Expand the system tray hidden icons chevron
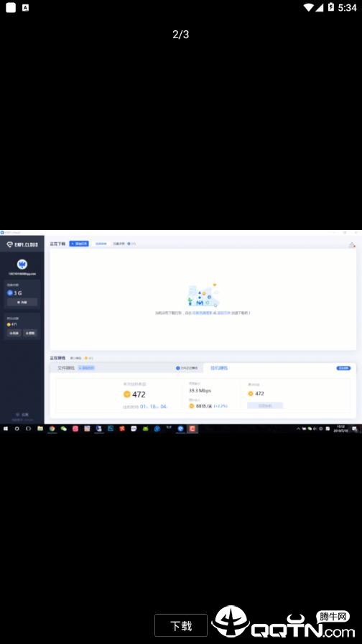 298,428
